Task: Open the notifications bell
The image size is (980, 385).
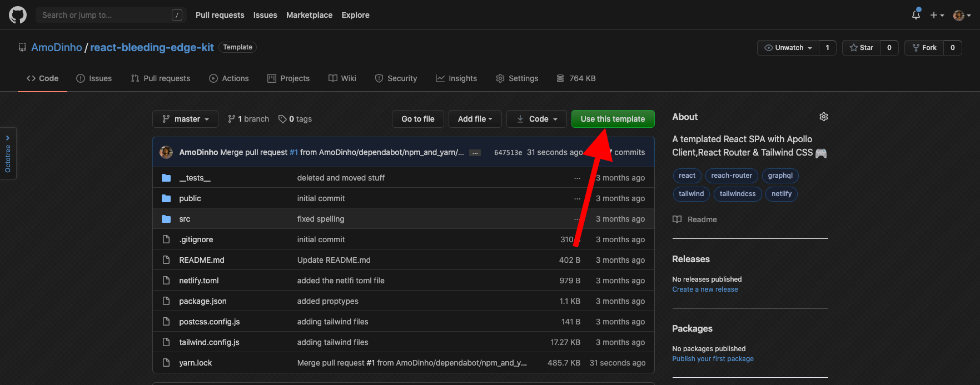Action: tap(916, 15)
